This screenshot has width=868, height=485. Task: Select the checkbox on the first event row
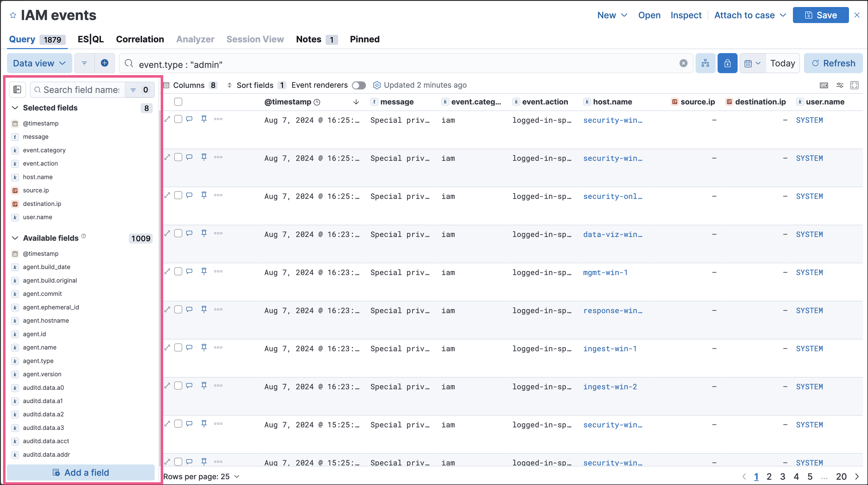point(178,119)
